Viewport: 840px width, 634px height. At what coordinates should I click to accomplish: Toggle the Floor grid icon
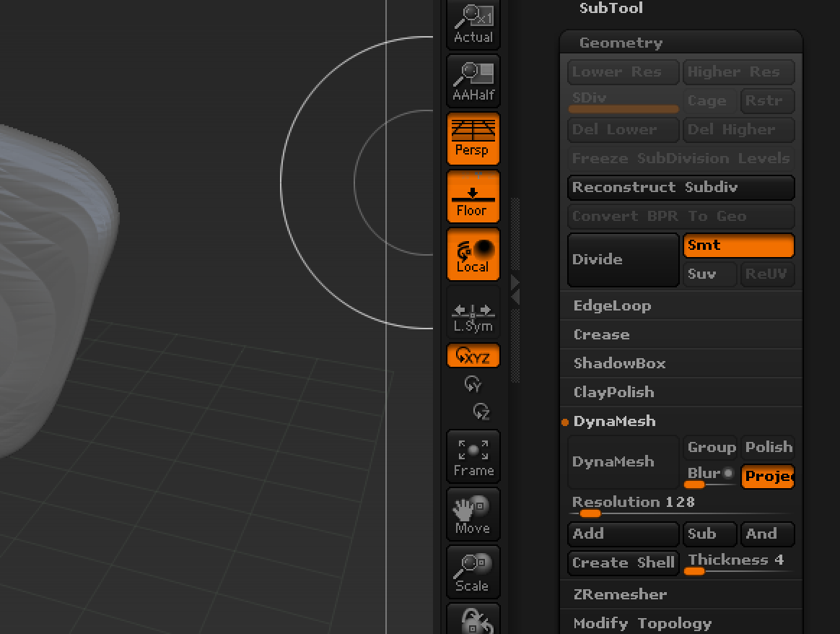pyautogui.click(x=473, y=196)
